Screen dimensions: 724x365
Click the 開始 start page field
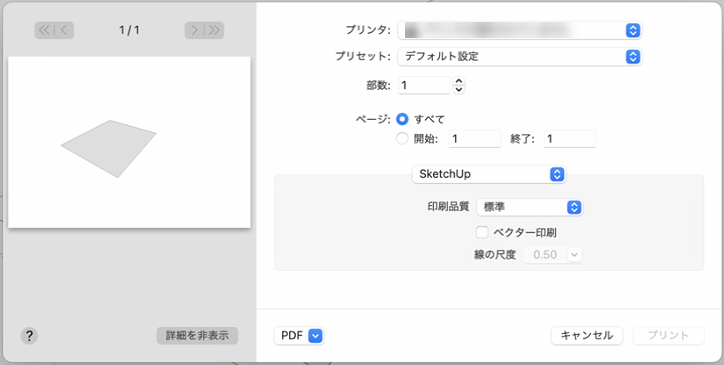click(475, 139)
